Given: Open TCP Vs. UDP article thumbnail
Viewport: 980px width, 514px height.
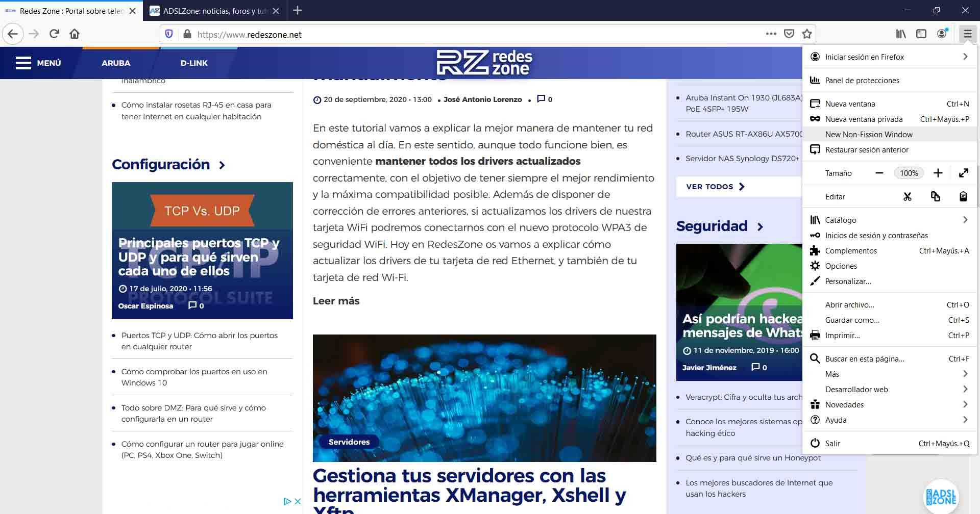Looking at the screenshot, I should tap(202, 250).
